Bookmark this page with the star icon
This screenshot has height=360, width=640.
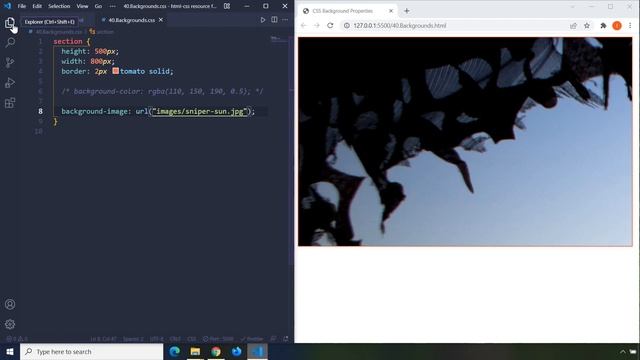(587, 25)
